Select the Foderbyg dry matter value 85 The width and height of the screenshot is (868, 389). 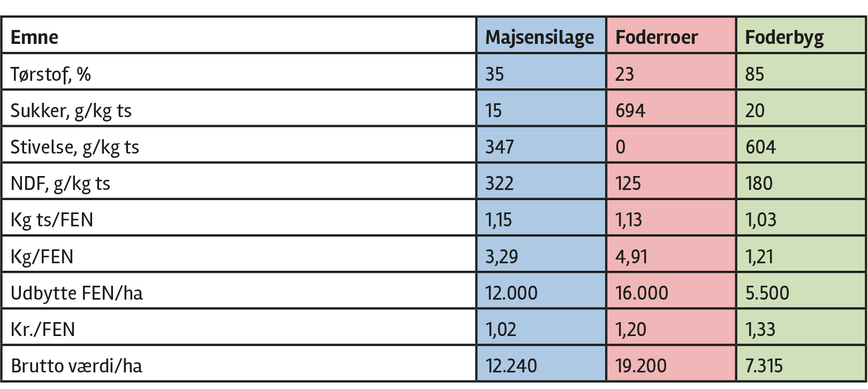tap(754, 74)
